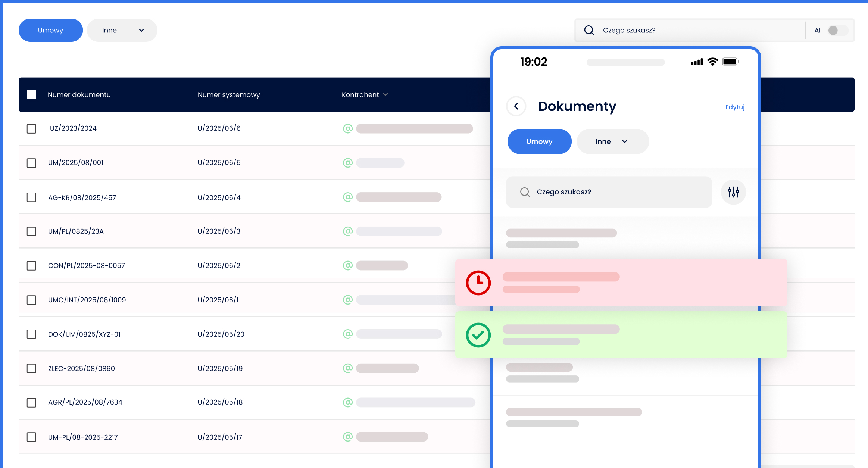
Task: Click the @ icon in UZ/2023/2024 row
Action: pyautogui.click(x=347, y=128)
